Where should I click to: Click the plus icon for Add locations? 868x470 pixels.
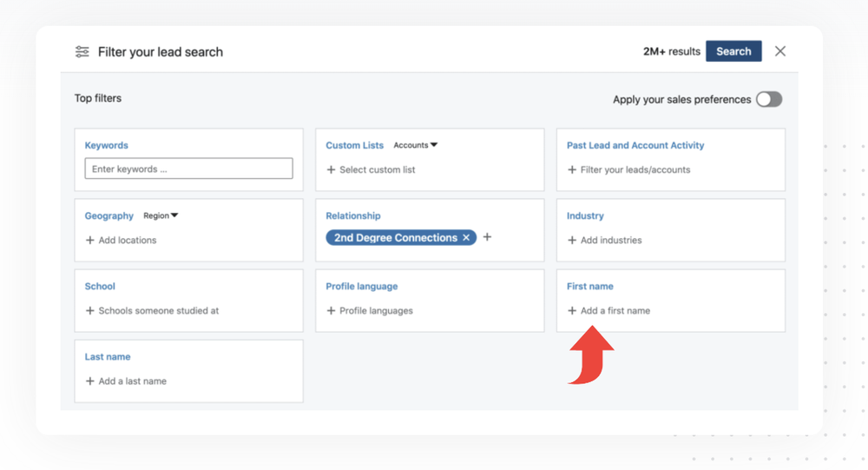(x=90, y=241)
